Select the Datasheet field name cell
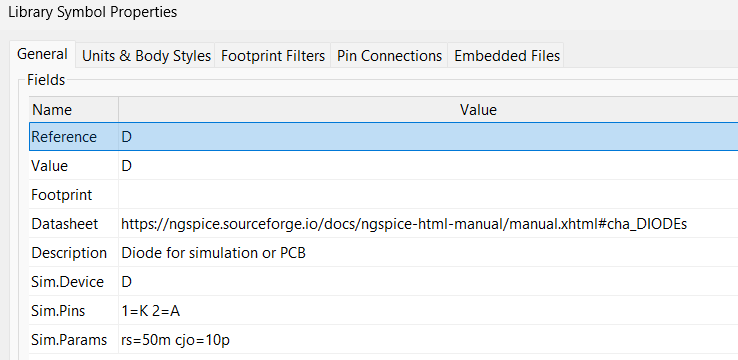The image size is (738, 360). 74,224
